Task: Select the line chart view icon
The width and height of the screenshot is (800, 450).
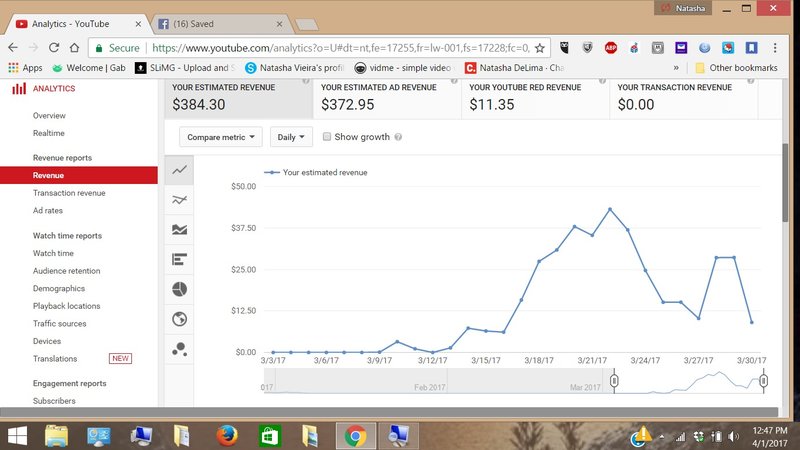Action: pos(180,171)
